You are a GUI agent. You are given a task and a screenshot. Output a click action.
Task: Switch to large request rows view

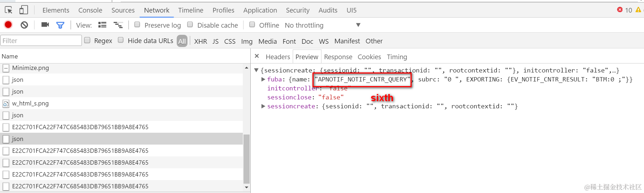(102, 25)
